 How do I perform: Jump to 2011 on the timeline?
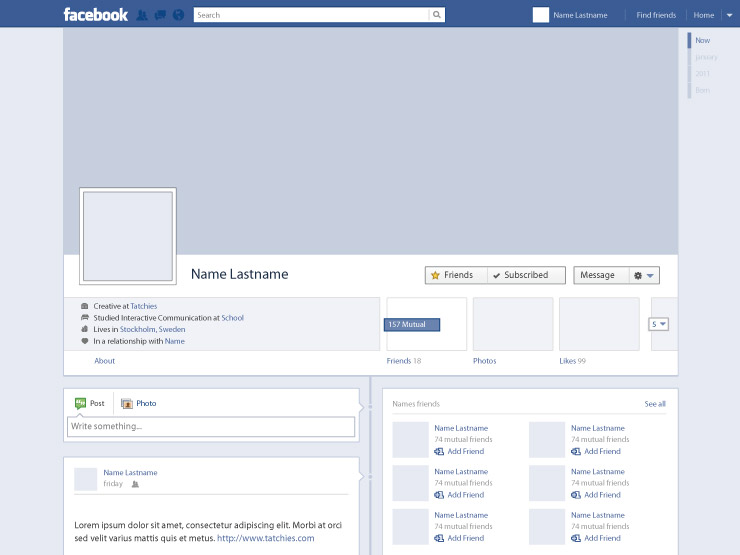pyautogui.click(x=702, y=74)
